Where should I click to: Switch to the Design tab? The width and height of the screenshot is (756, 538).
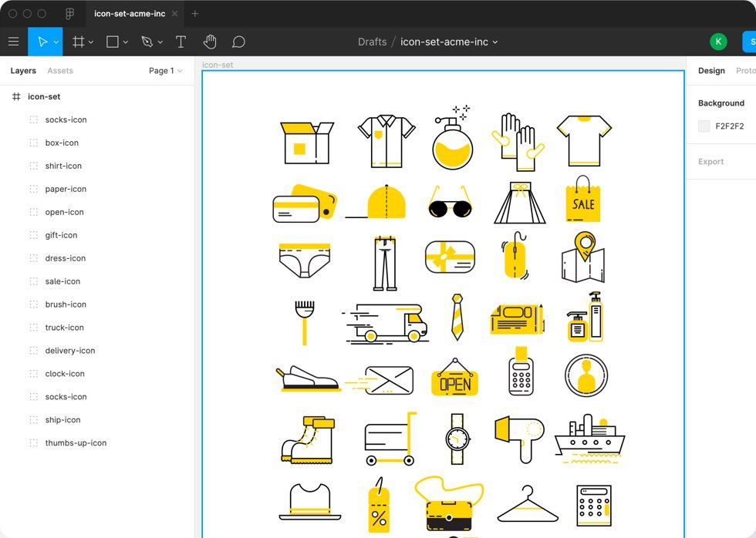point(710,71)
